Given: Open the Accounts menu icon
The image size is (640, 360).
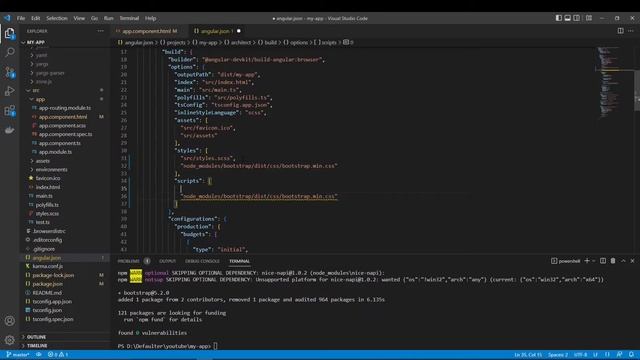Looking at the screenshot, I should point(10,321).
